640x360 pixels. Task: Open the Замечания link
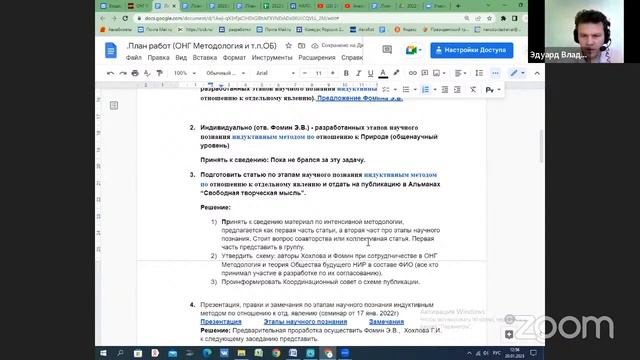(386, 322)
